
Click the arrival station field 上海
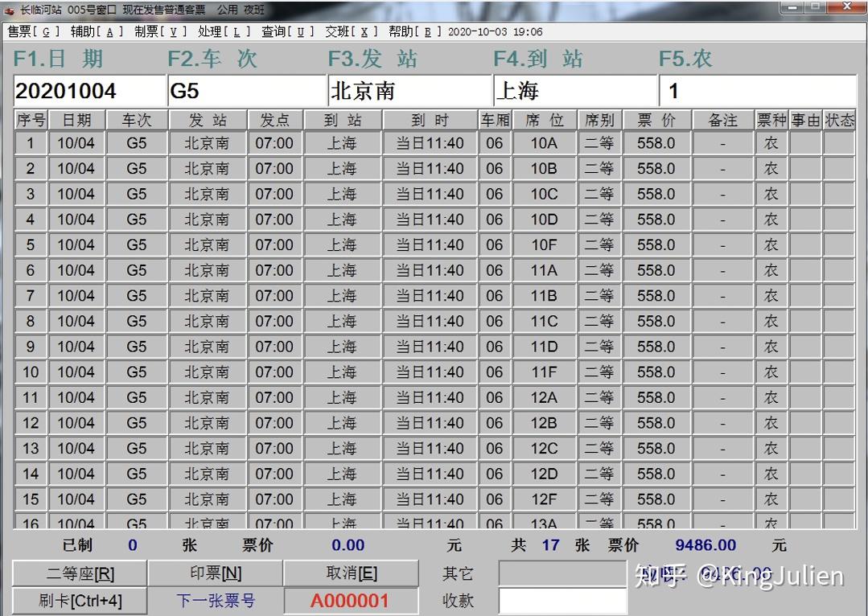pyautogui.click(x=575, y=91)
